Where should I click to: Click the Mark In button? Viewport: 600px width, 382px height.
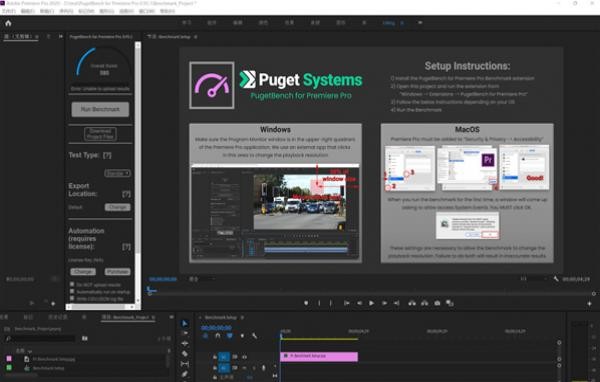[319, 303]
